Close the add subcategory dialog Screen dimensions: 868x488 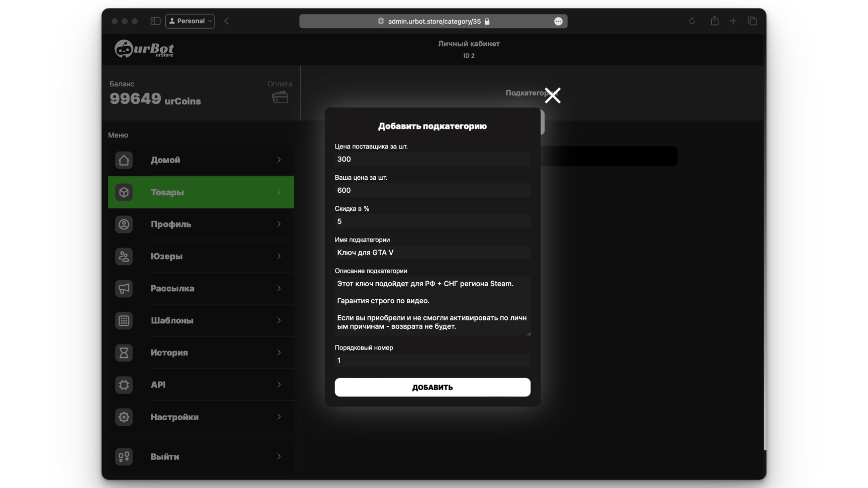tap(553, 95)
